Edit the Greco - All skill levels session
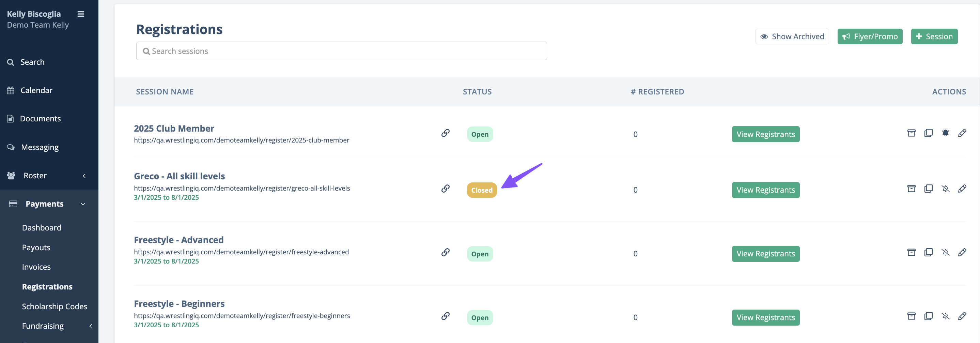This screenshot has width=980, height=343. (x=962, y=189)
